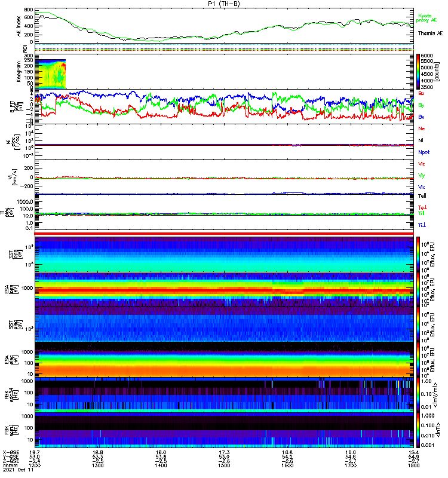Click the X-GSE row label
448x478 pixels.
pyautogui.click(x=10, y=452)
